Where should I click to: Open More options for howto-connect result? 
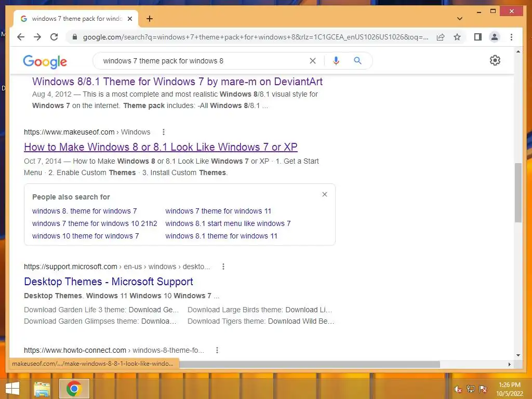pos(217,350)
